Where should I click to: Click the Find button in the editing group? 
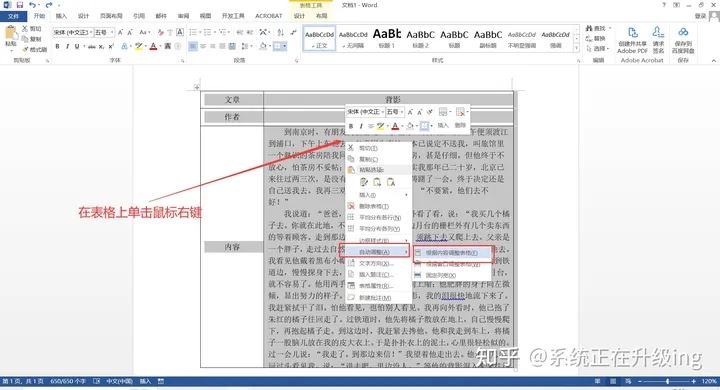[x=597, y=28]
